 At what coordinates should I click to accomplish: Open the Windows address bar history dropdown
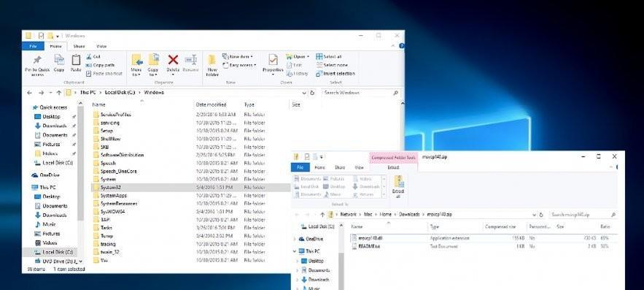tap(304, 93)
